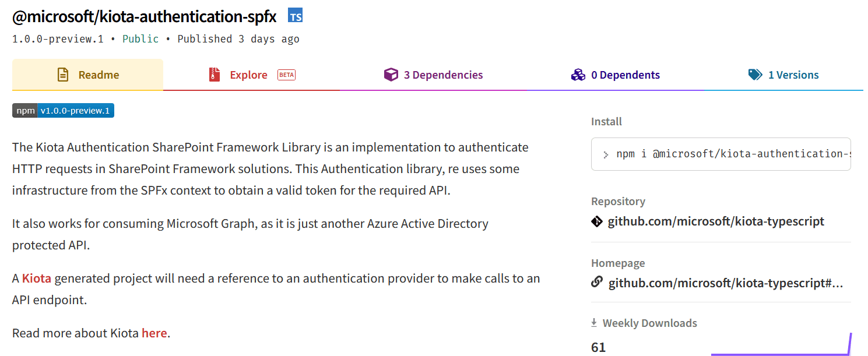This screenshot has height=356, width=868.
Task: Open the 1 Versions tab
Action: (x=783, y=75)
